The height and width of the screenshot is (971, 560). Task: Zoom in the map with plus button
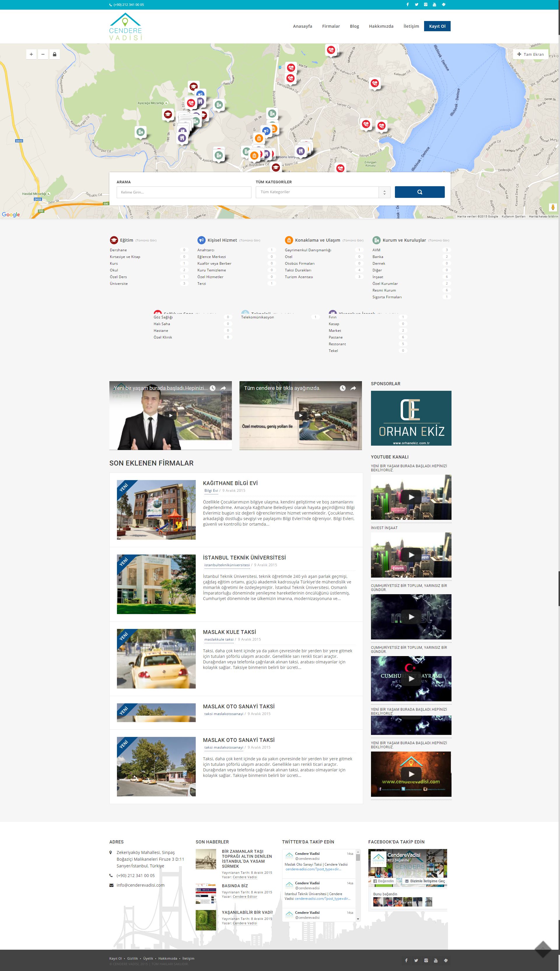[31, 54]
